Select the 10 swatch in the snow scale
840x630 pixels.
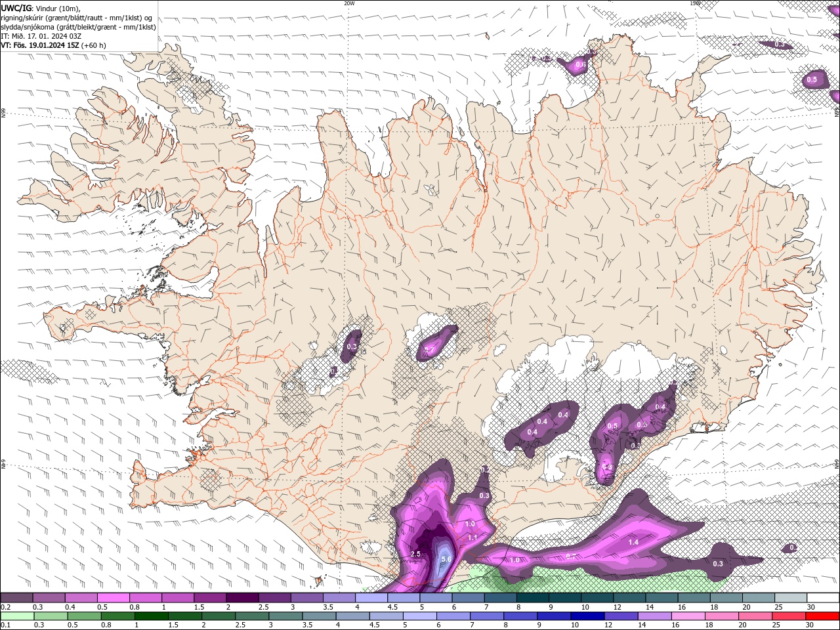[598, 598]
